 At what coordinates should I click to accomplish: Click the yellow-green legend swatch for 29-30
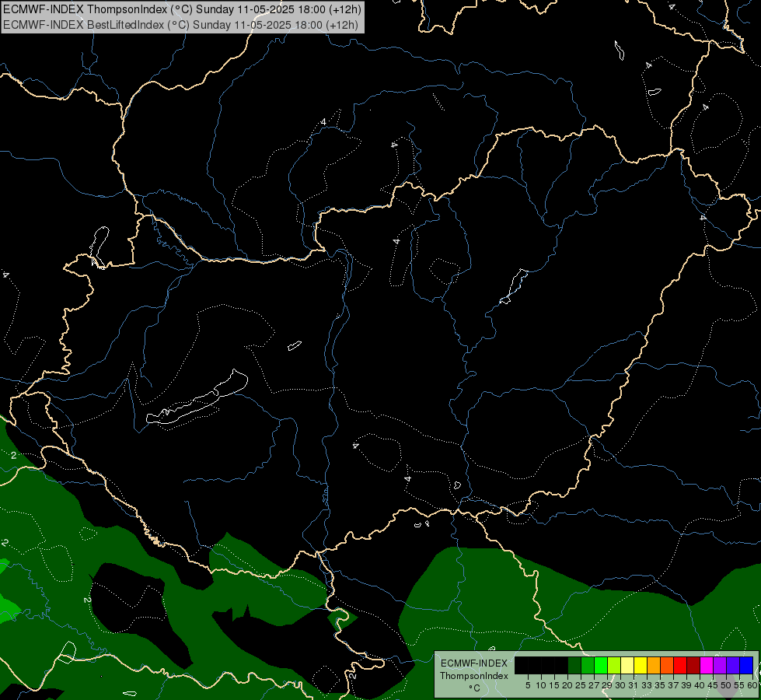click(x=614, y=665)
